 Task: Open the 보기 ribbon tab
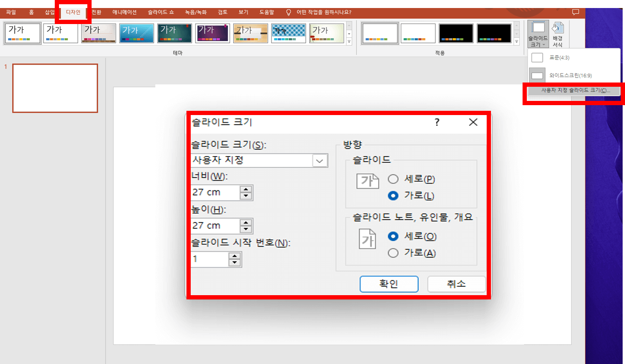(x=243, y=12)
